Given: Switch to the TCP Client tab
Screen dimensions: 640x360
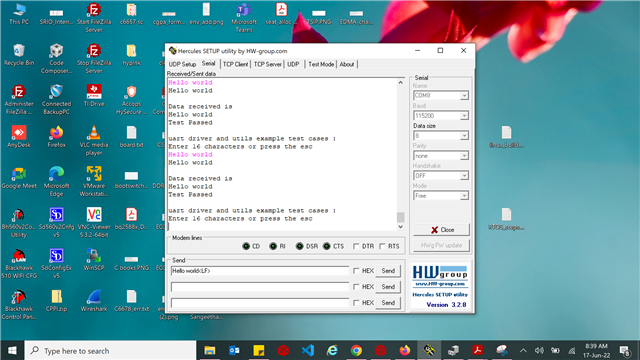Looking at the screenshot, I should [236, 64].
